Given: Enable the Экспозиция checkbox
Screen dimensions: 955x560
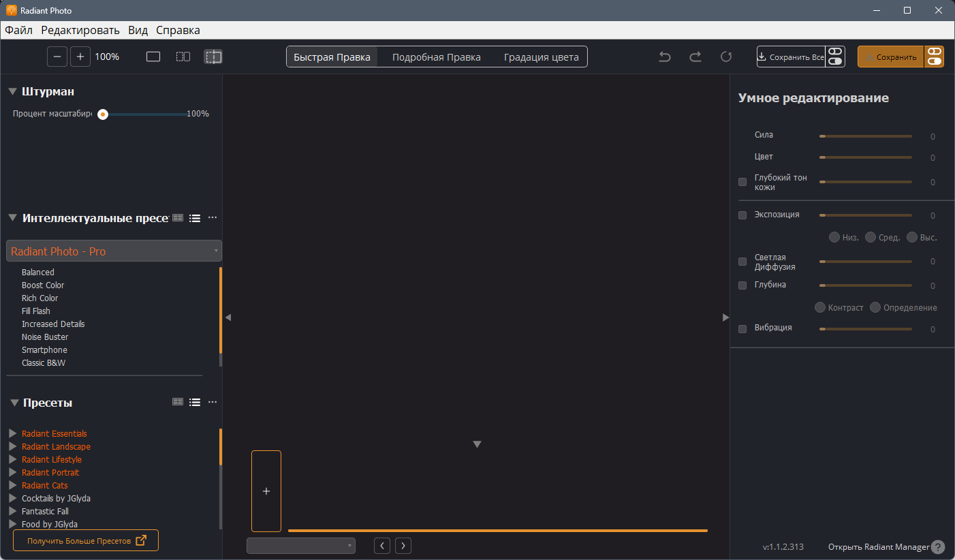Looking at the screenshot, I should pyautogui.click(x=742, y=215).
